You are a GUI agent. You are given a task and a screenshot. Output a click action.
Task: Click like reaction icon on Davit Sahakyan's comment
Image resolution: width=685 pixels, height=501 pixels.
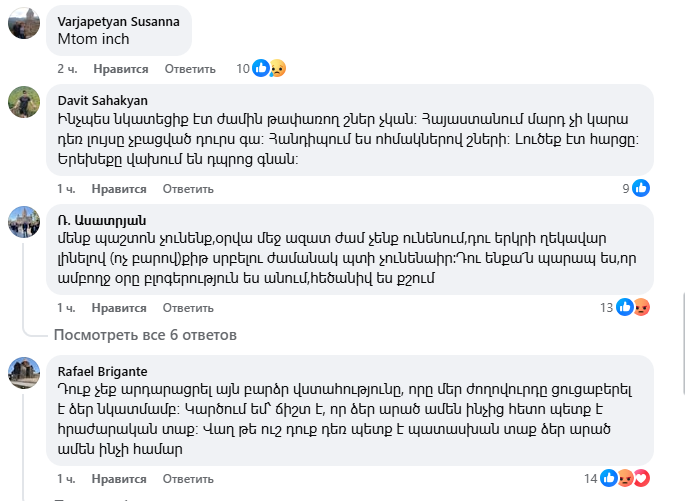tap(641, 188)
